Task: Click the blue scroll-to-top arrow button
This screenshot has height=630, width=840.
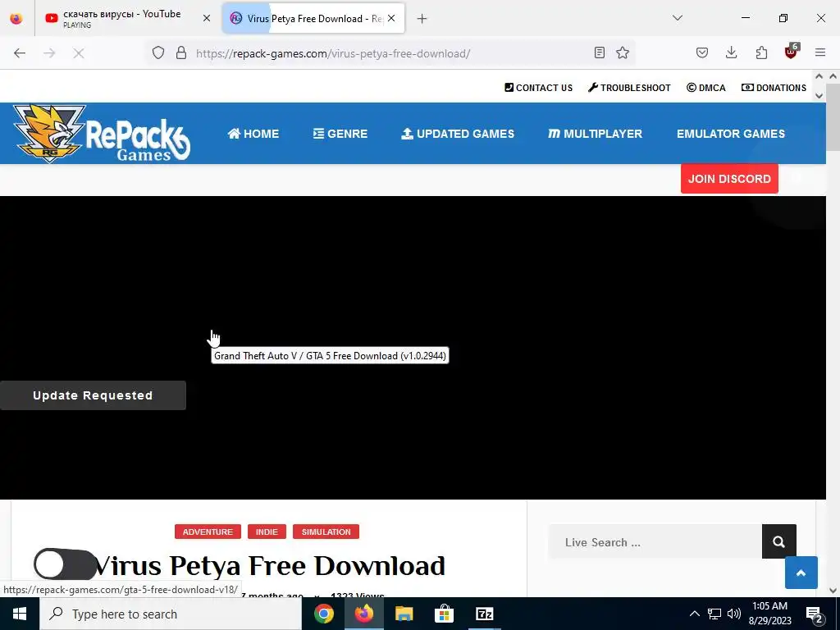Action: 801,573
